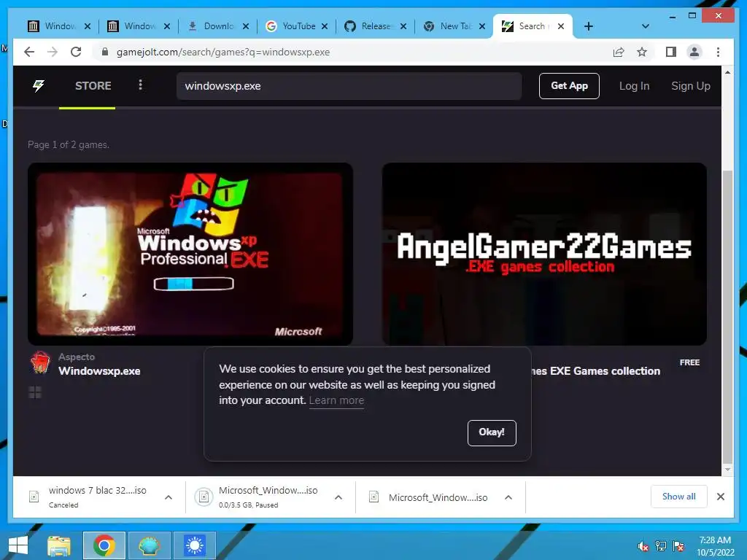
Task: Open File Explorer from the taskbar
Action: (x=59, y=545)
